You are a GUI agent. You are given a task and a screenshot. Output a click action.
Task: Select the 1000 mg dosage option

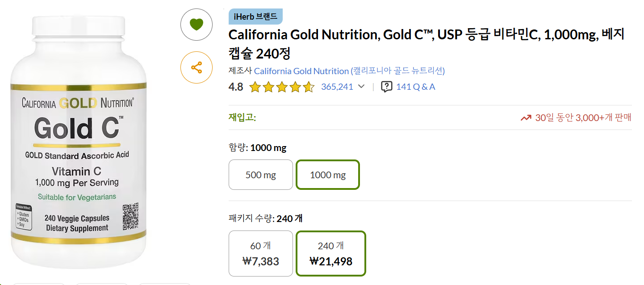pyautogui.click(x=328, y=175)
